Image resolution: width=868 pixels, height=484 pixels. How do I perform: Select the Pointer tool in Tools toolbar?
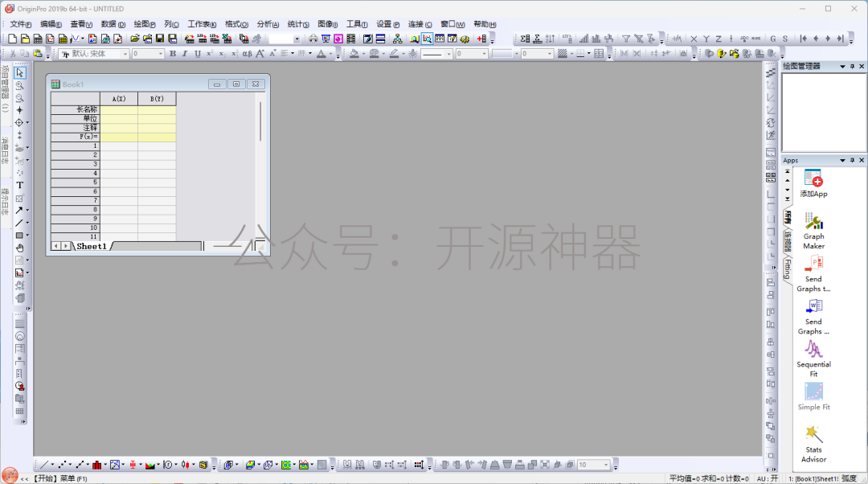point(20,72)
